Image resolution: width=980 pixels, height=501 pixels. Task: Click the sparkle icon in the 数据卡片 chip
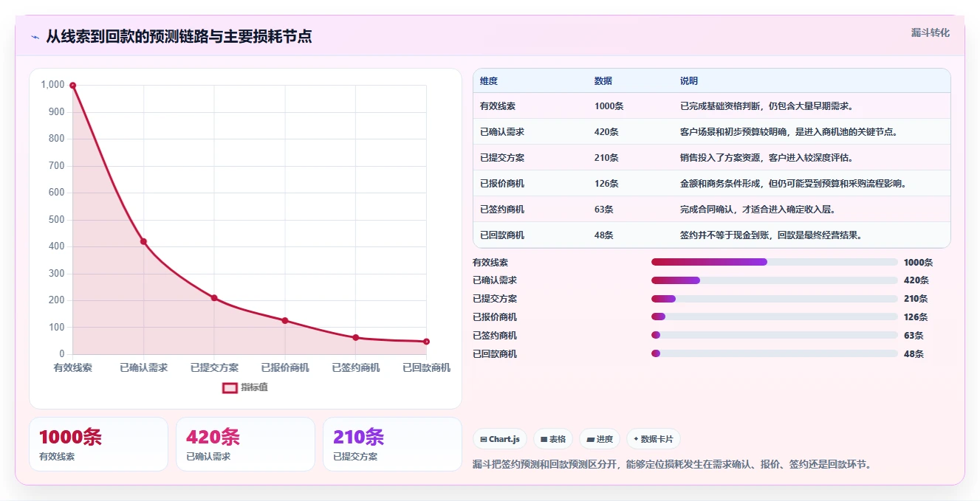636,439
